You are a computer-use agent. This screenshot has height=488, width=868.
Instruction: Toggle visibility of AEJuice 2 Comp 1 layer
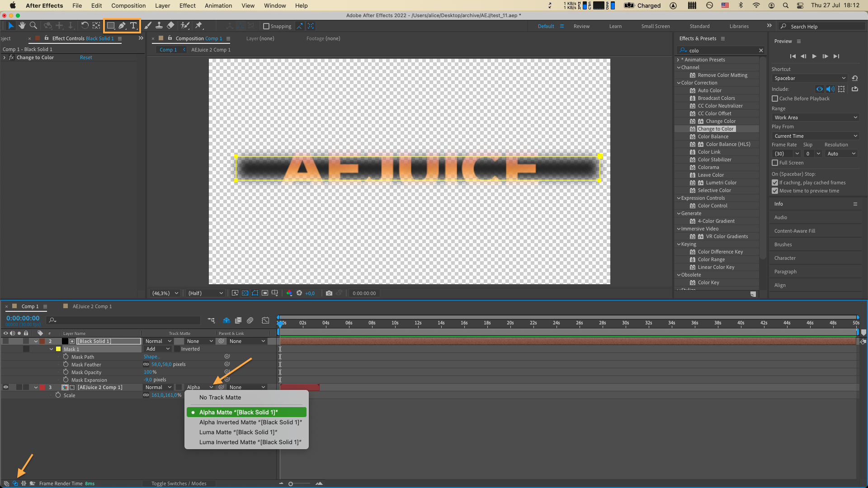(6, 387)
